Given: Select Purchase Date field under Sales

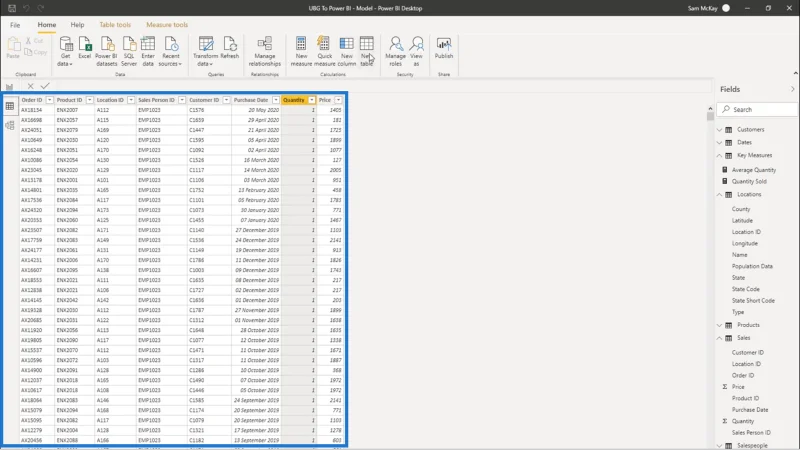Looking at the screenshot, I should (x=750, y=410).
